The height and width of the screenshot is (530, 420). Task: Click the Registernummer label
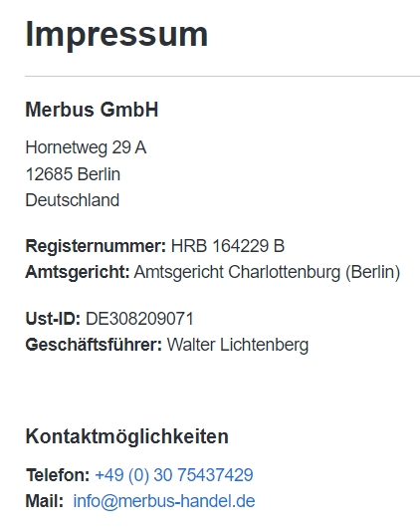click(96, 246)
